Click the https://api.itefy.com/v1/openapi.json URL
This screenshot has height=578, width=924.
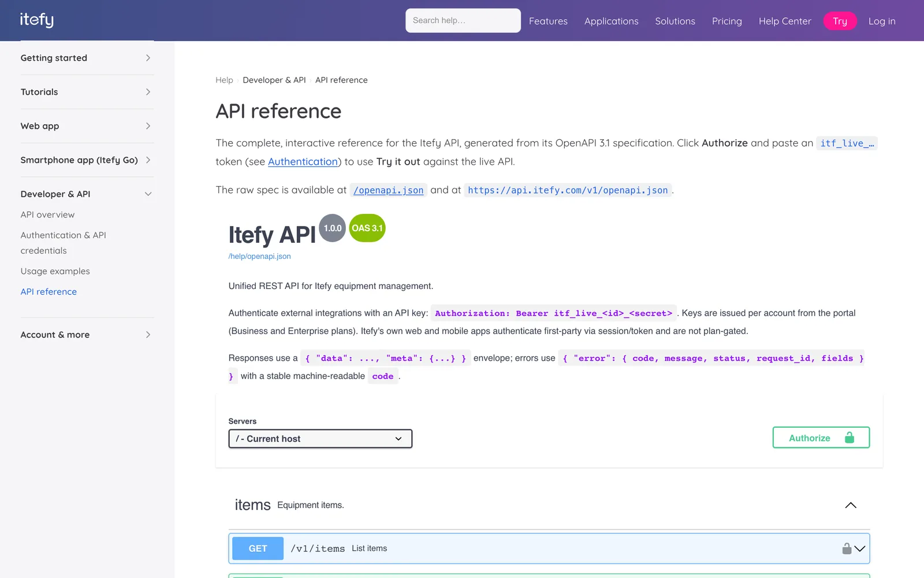coord(568,190)
